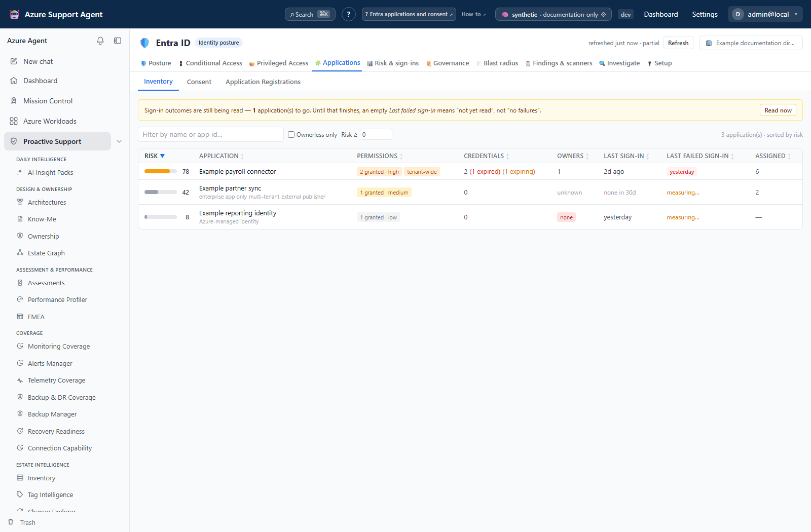Open the help question mark icon

[349, 14]
